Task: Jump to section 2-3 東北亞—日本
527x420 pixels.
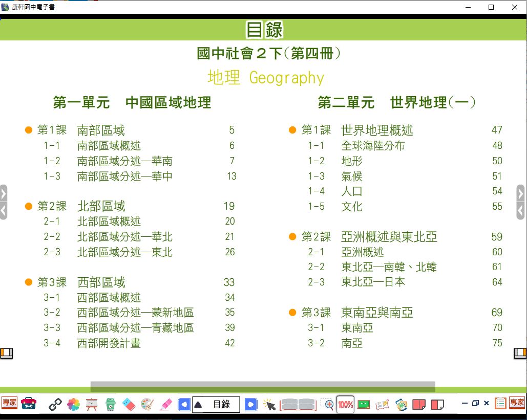Action: (x=373, y=282)
